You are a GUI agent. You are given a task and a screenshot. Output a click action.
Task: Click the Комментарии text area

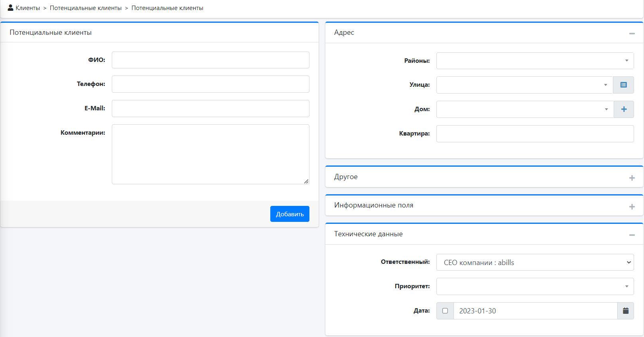[210, 154]
